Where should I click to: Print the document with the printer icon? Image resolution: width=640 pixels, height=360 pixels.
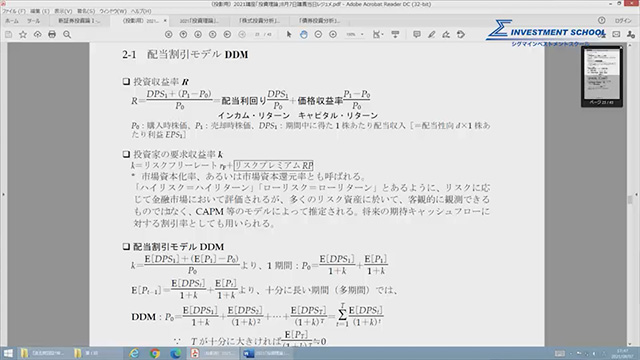tap(52, 35)
